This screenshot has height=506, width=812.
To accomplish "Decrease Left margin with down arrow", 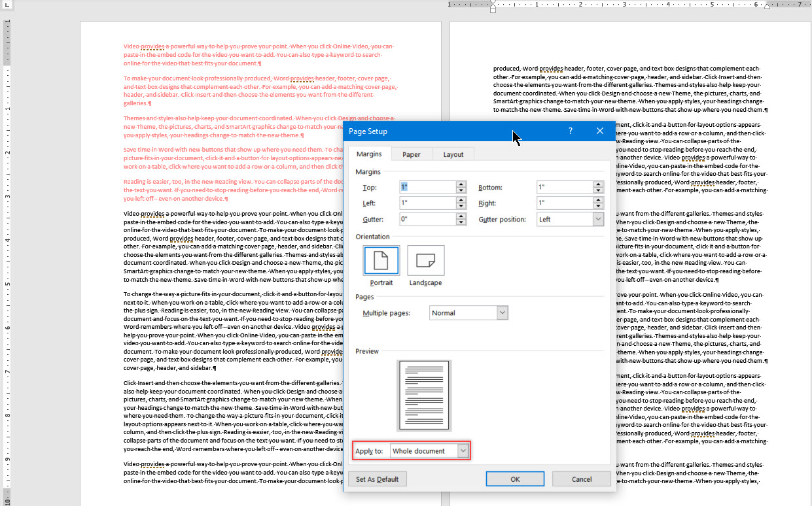I will (461, 207).
